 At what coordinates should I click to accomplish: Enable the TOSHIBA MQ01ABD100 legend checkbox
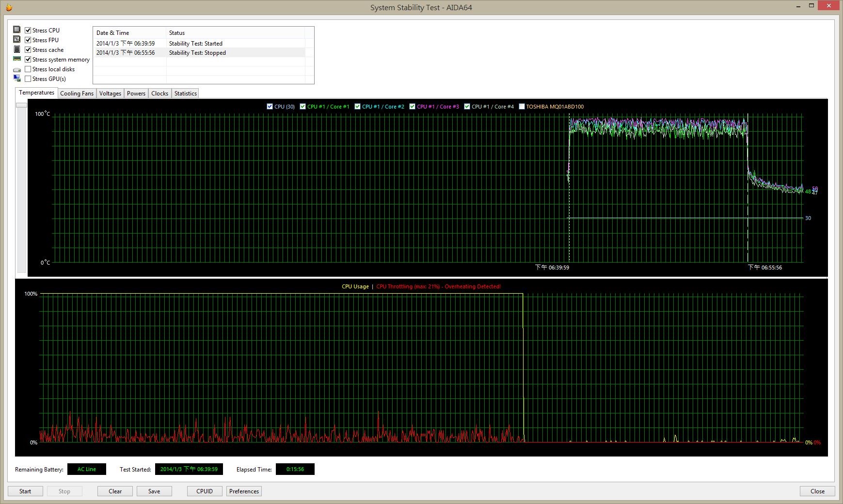[x=522, y=106]
